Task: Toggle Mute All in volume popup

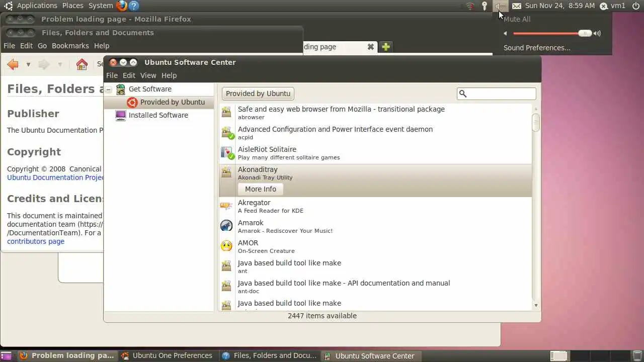Action: (x=517, y=19)
